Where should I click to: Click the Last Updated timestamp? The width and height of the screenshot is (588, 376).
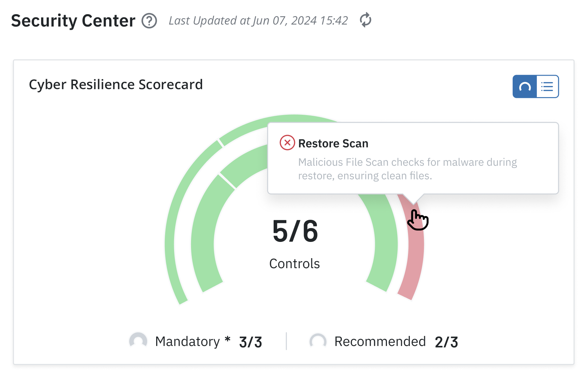tap(258, 21)
